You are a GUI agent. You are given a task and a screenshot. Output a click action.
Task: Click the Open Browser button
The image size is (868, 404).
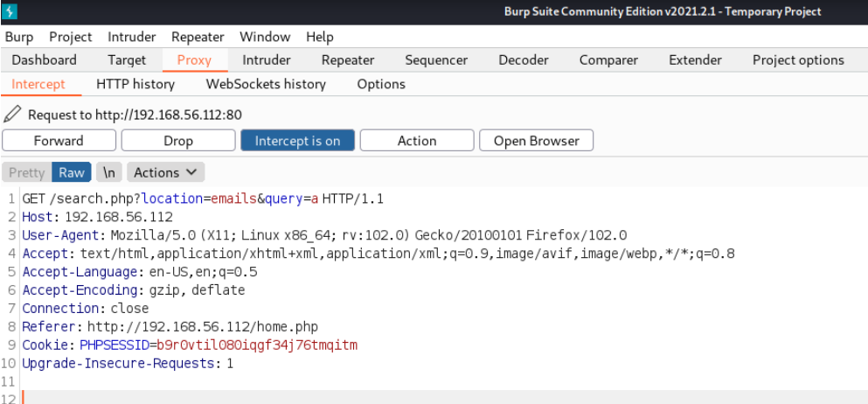coord(537,141)
